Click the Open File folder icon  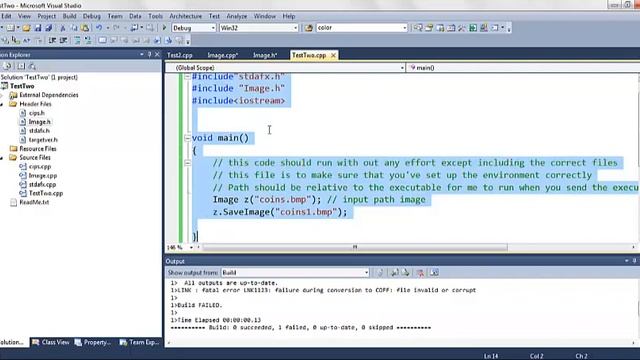pos(27,28)
